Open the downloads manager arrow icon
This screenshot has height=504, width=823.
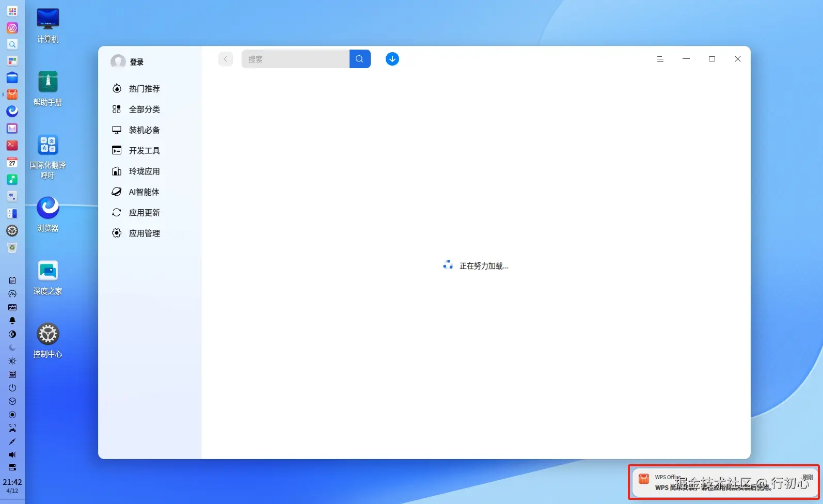pyautogui.click(x=392, y=59)
